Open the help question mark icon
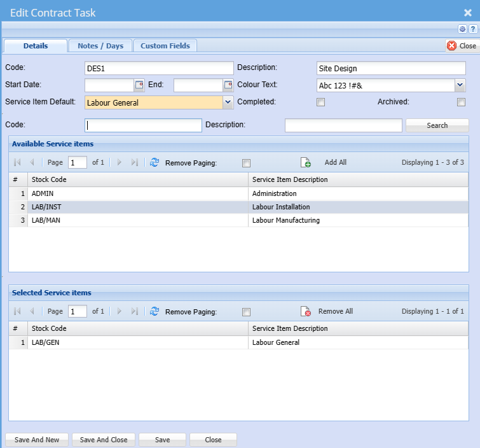The image size is (480, 448). 473,29
